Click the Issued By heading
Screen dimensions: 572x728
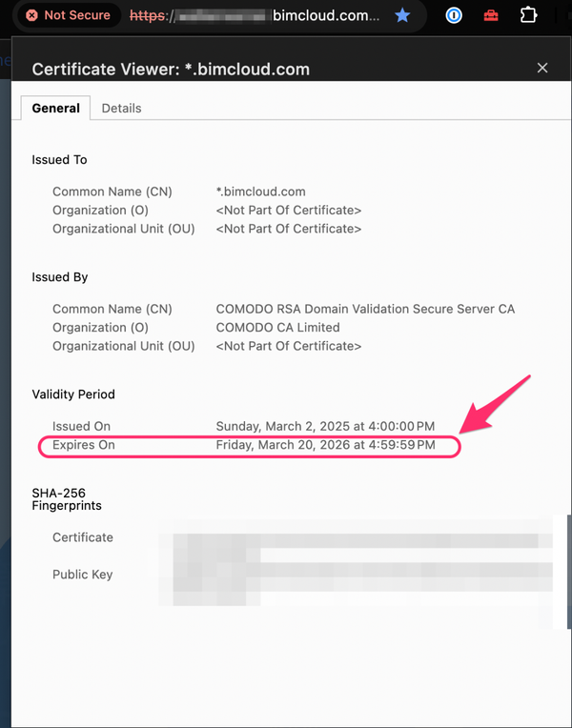[60, 277]
